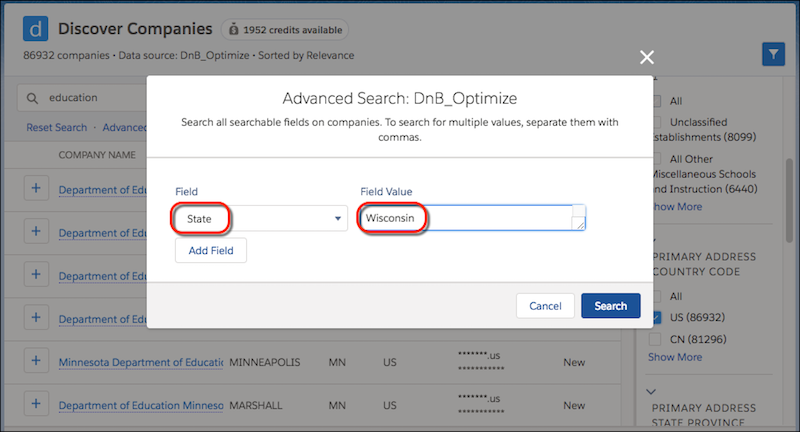Viewport: 800px width, 432px height.
Task: Click the credits money bag icon
Action: (233, 30)
